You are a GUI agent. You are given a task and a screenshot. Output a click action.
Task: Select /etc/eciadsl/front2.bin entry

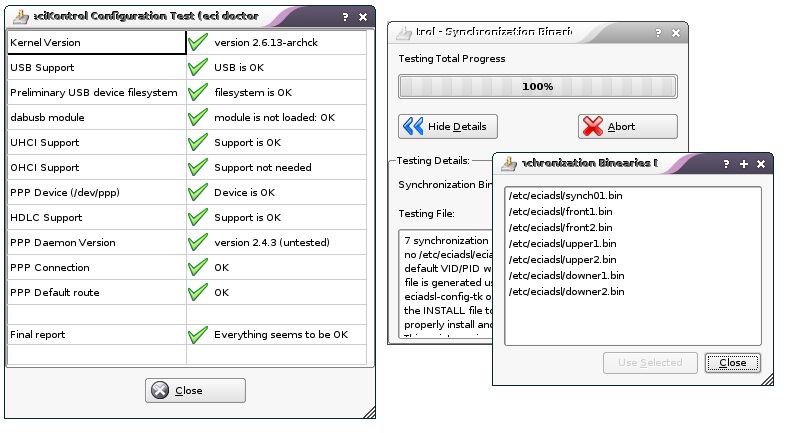pyautogui.click(x=560, y=228)
